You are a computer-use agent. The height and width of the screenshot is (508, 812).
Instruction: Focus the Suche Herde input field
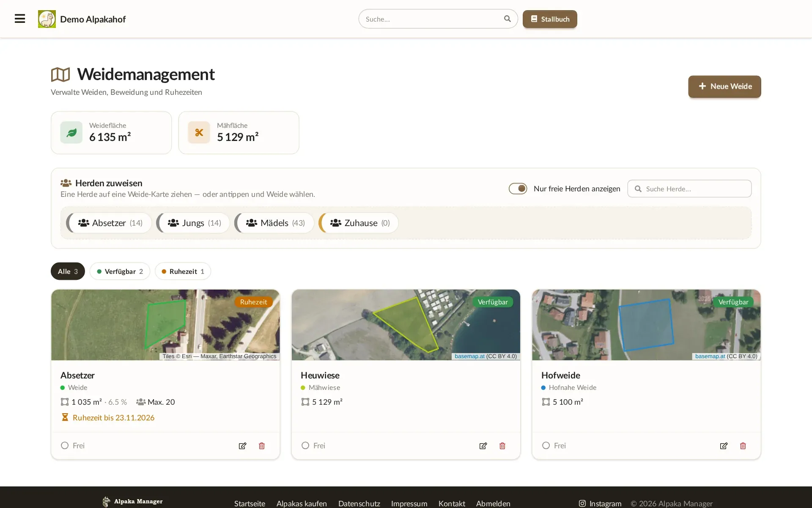click(x=689, y=189)
